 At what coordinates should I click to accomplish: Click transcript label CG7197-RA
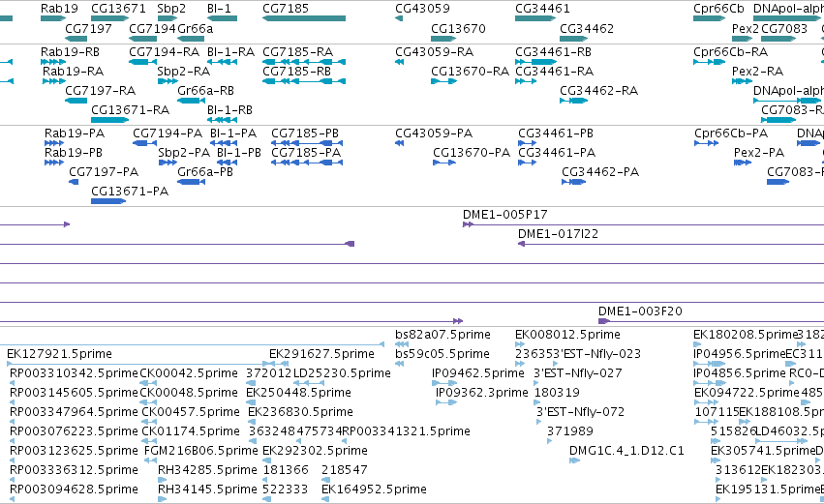coord(101,91)
